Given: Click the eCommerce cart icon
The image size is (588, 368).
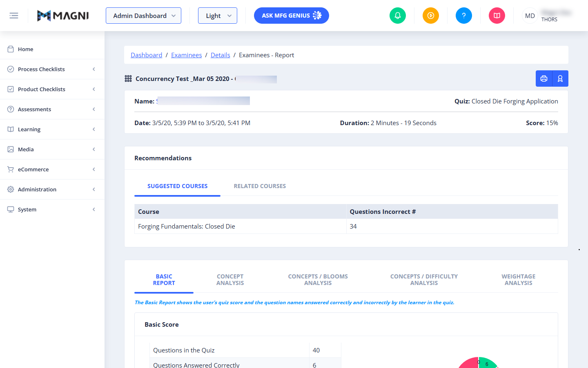Looking at the screenshot, I should coord(11,169).
